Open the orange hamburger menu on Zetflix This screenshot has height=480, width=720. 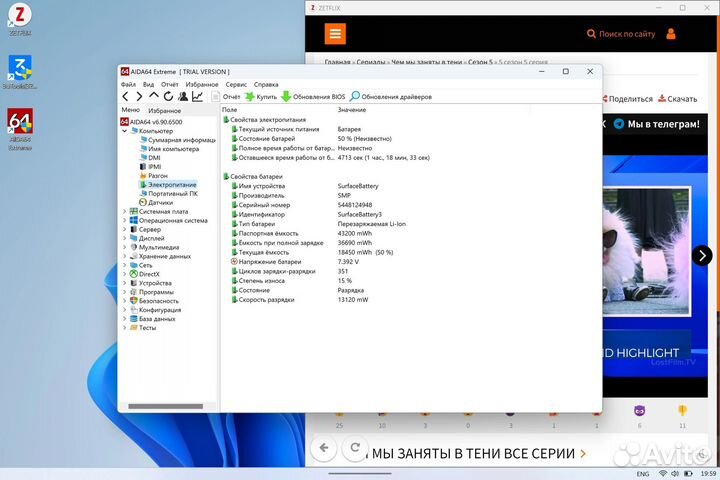(335, 33)
